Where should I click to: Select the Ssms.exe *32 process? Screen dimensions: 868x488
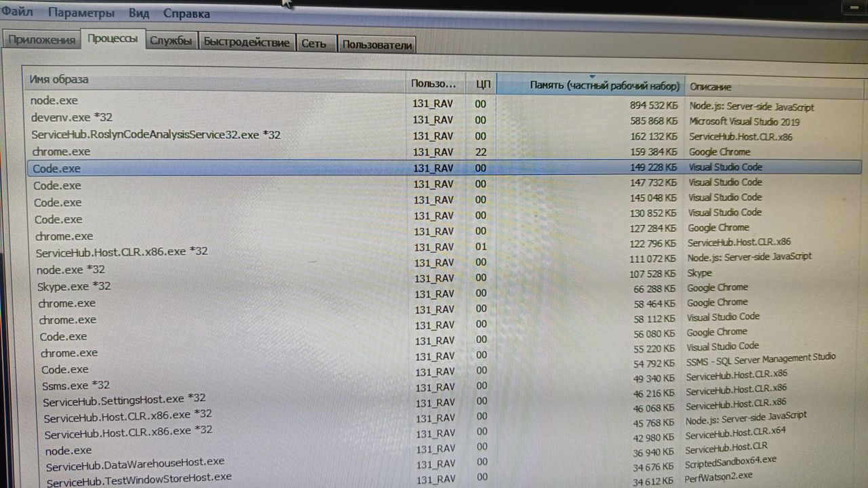(x=76, y=386)
